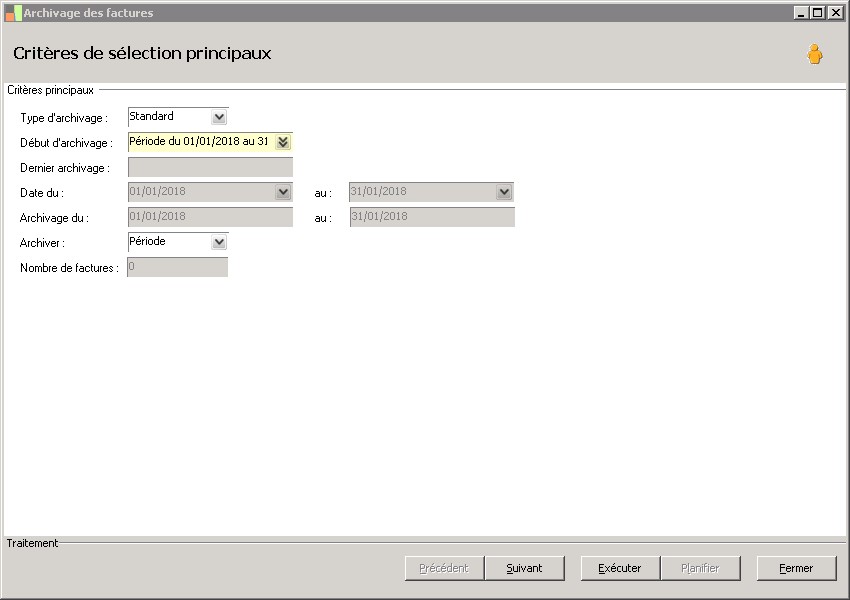
Task: Click the orange user figure icon
Action: pos(814,54)
